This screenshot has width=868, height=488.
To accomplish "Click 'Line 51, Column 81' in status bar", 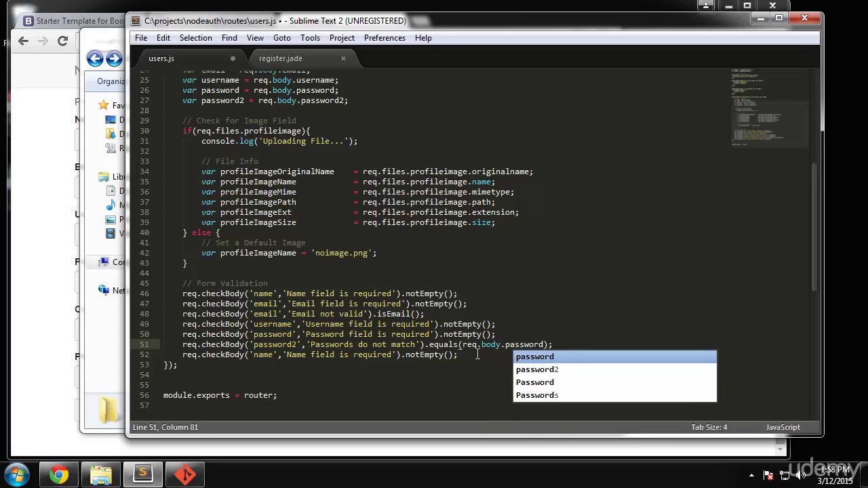I will point(165,427).
